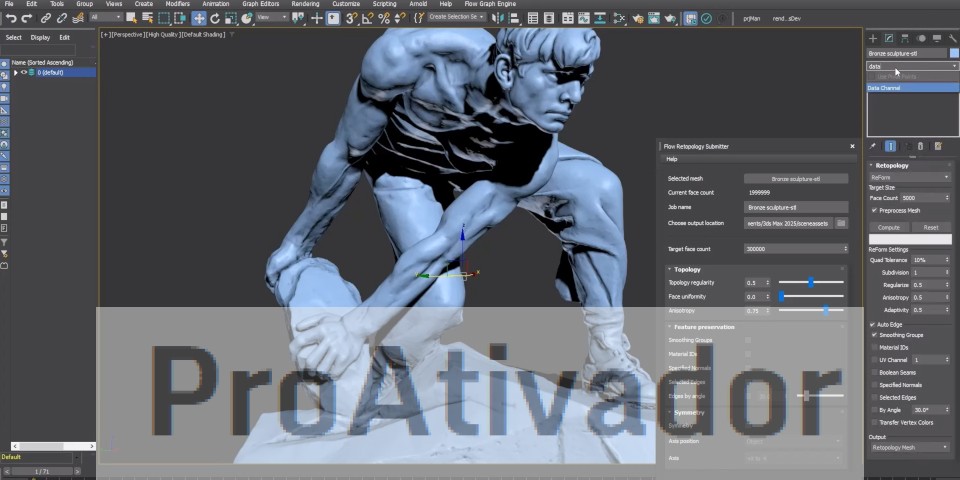The image size is (960, 480).
Task: Toggle the Preprocess Mesh checkbox
Action: (874, 210)
